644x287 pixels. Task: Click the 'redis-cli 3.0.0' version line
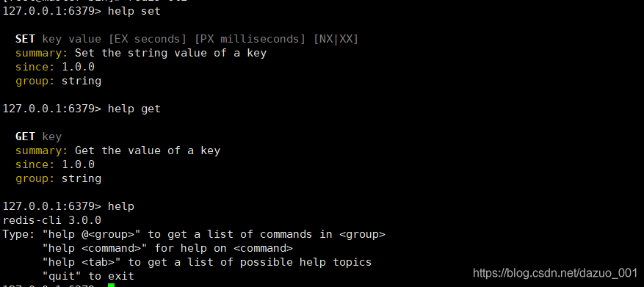point(51,220)
